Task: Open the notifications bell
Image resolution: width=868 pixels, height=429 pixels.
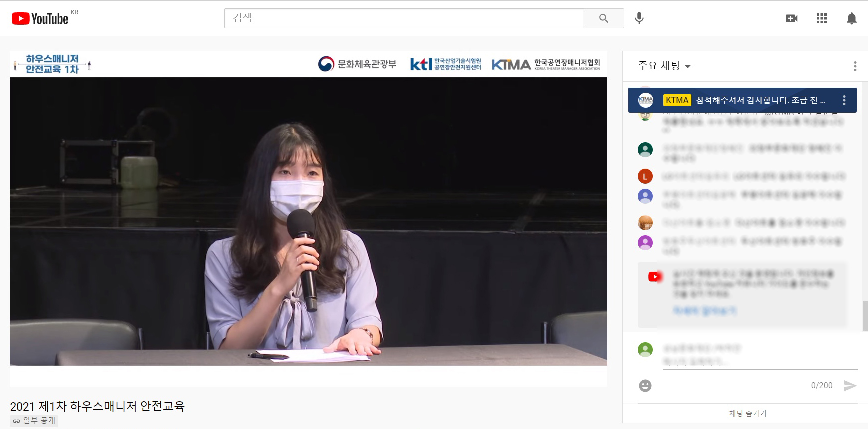Action: 852,18
